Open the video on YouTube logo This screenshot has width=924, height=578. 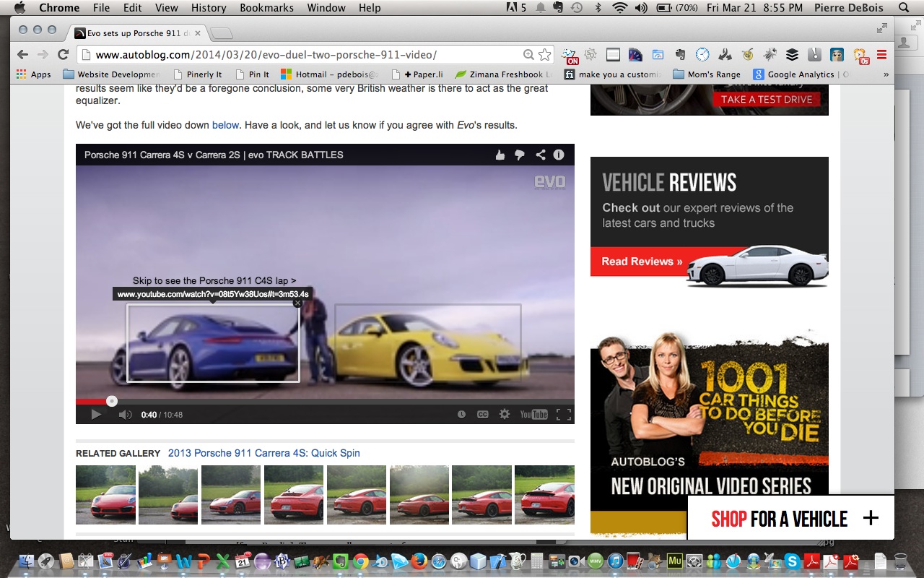[534, 415]
